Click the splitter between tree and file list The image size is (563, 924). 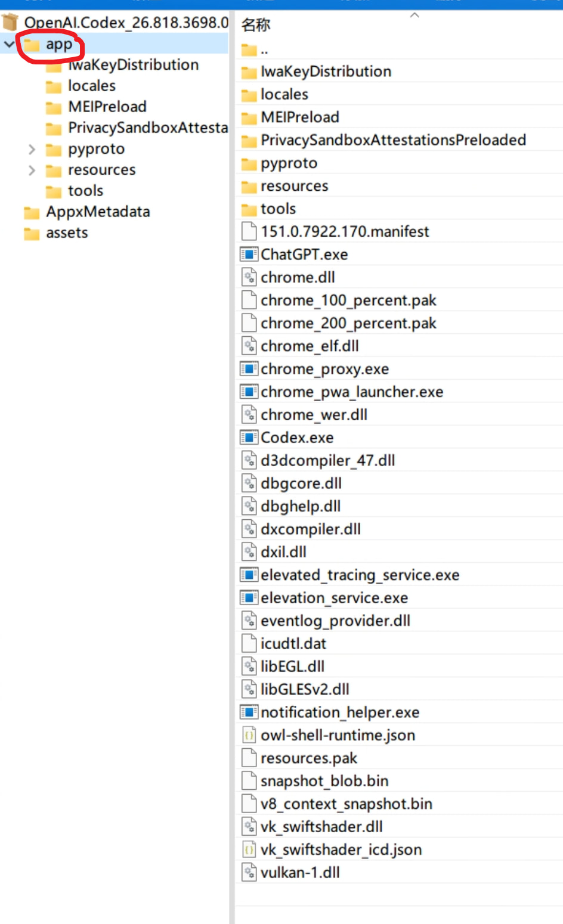click(232, 467)
